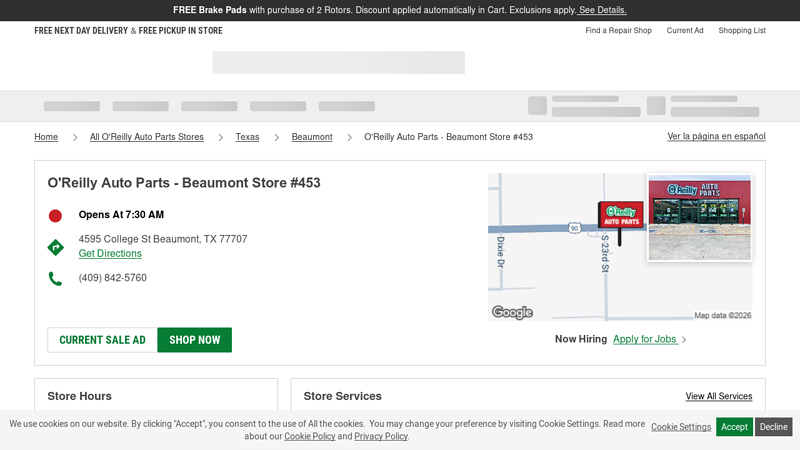
Task: Open View All Services link
Action: tap(718, 396)
